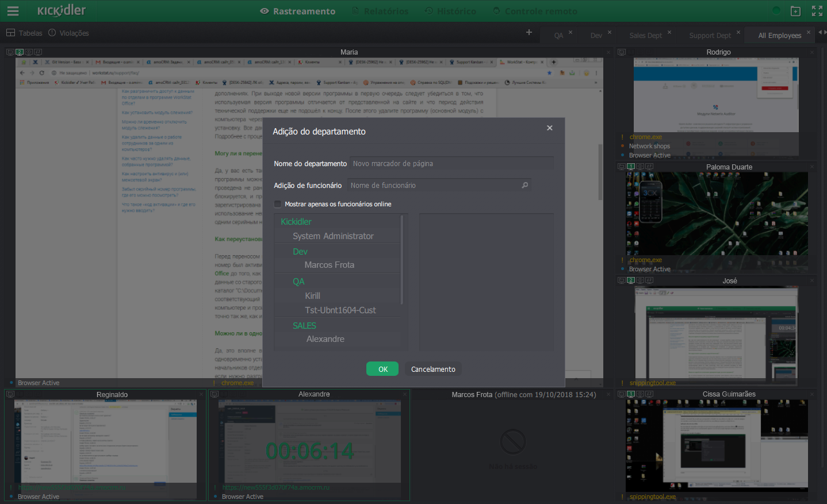Click the Kickidler logo
This screenshot has height=504, width=827.
[62, 10]
